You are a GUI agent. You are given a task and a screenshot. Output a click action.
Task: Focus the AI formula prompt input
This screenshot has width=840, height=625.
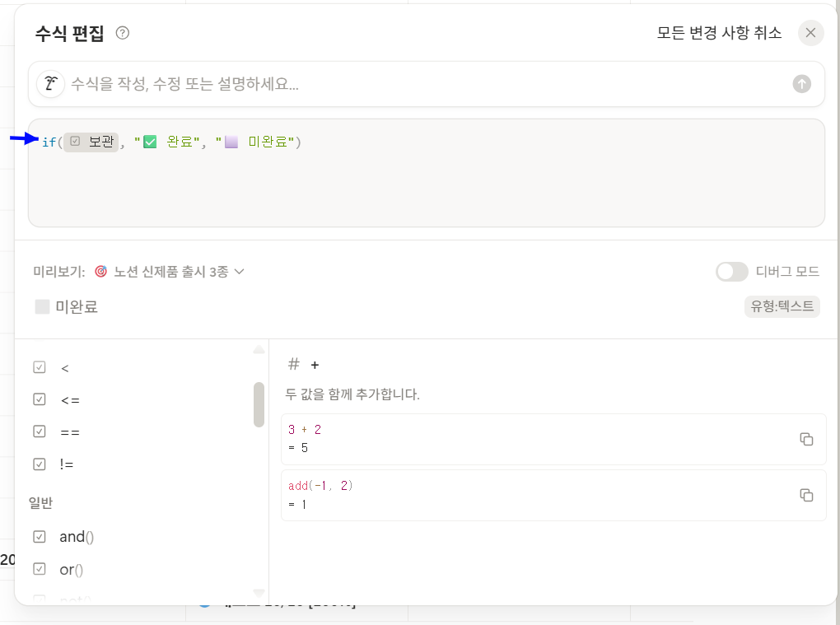[428, 84]
